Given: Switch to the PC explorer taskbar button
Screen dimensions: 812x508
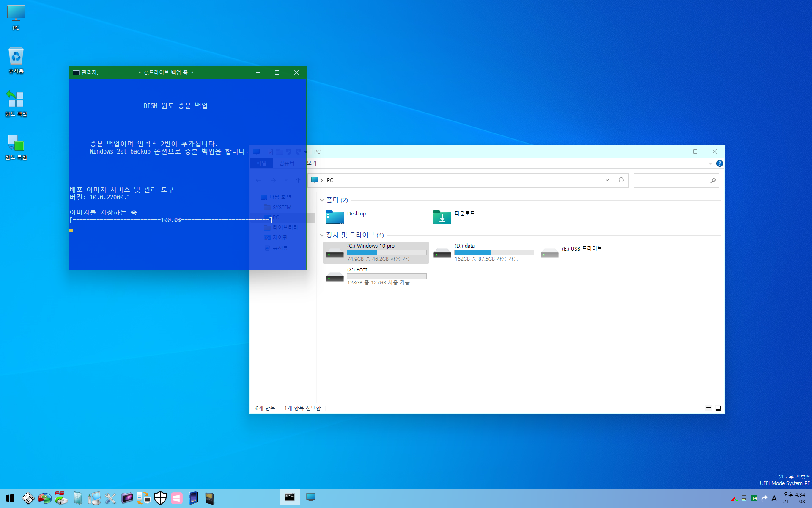Looking at the screenshot, I should pos(311,497).
